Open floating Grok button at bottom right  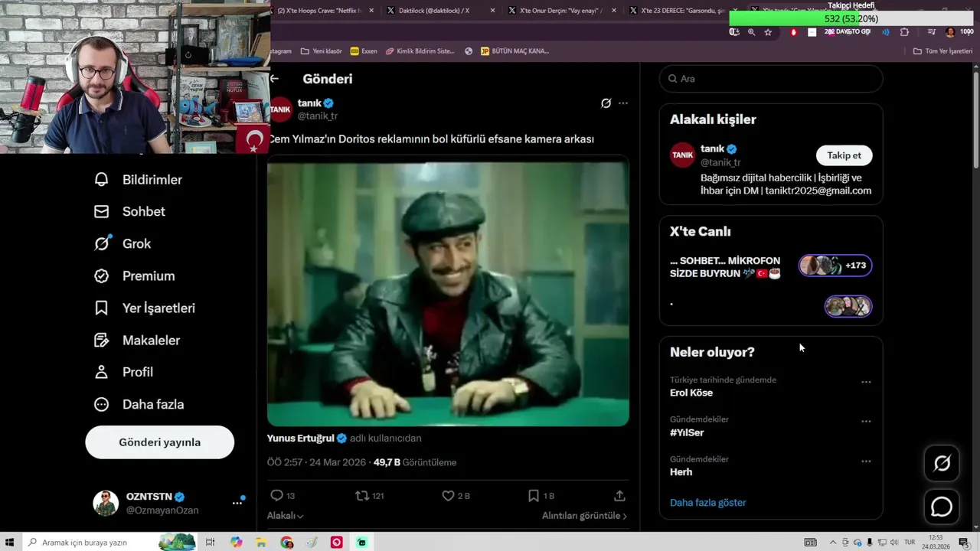pos(942,463)
